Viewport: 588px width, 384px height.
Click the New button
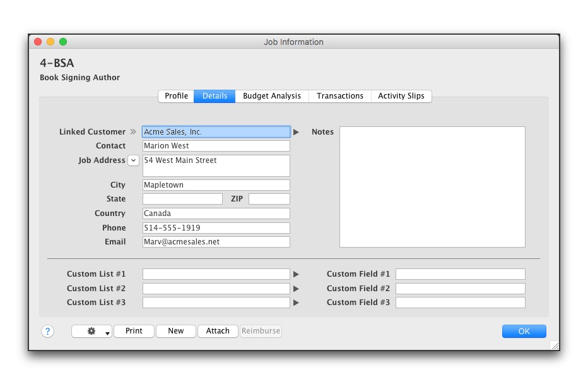176,331
